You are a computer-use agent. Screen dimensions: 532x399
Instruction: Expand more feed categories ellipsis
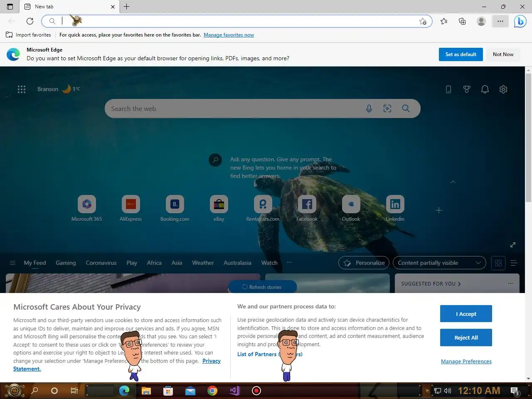click(289, 263)
